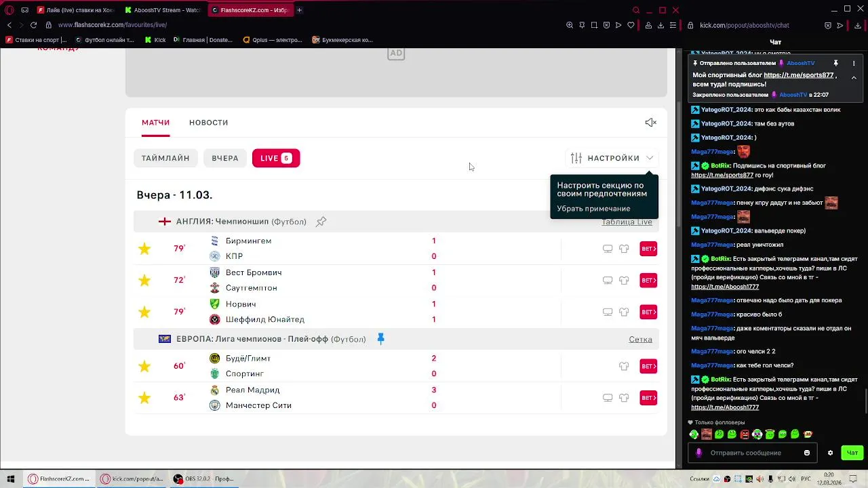Screen dimensions: 868x488
Task: Unfavorite Реал Мадрид – Манчестер Сити star
Action: (144, 398)
